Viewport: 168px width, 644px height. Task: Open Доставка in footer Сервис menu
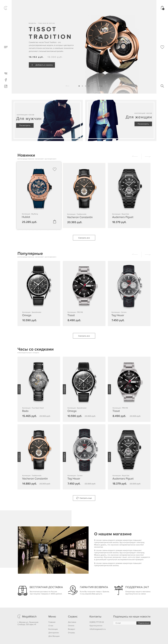[72, 622]
